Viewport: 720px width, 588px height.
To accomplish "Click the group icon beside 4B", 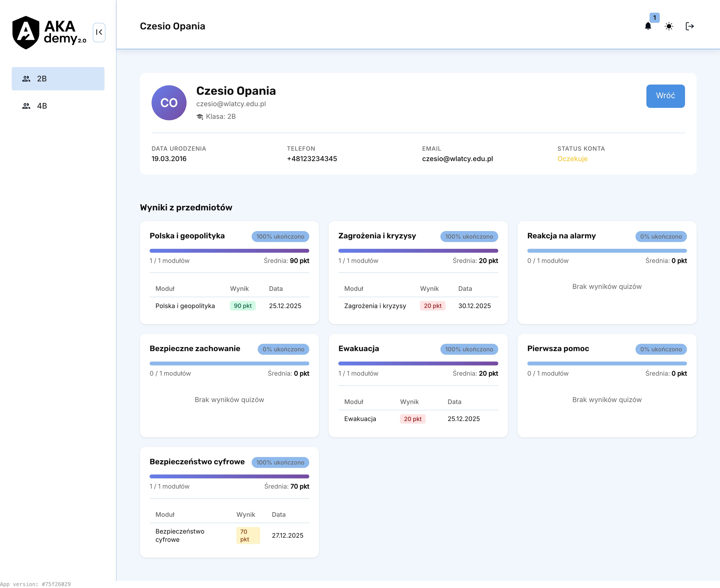I will [x=26, y=106].
